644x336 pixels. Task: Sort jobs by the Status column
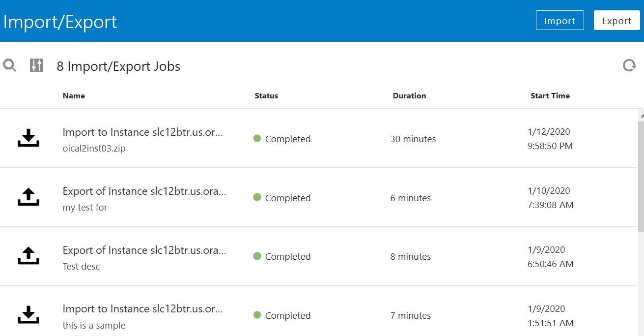[266, 95]
